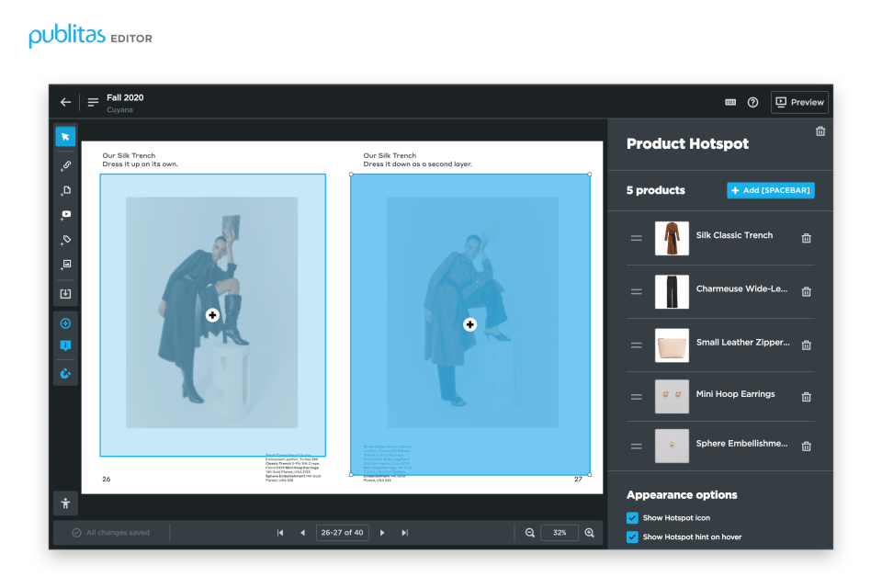The image size is (882, 588).
Task: Select the arrow selection tool
Action: coord(65,135)
